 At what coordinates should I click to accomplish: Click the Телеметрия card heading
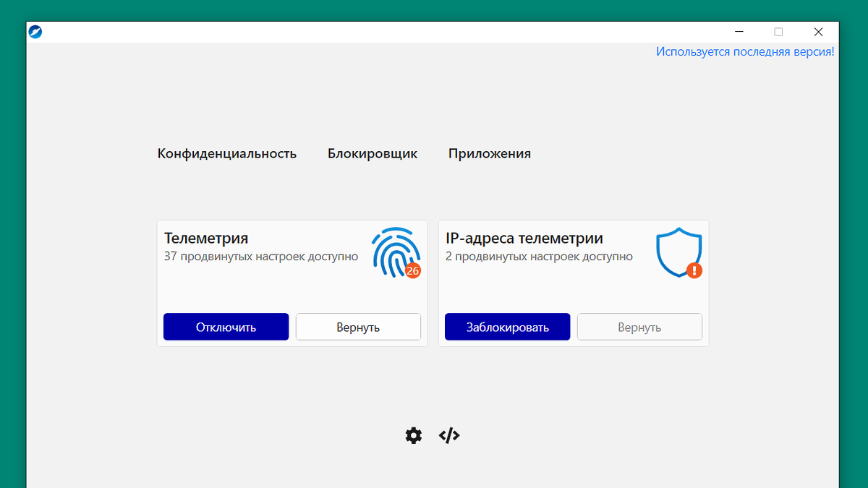(206, 238)
